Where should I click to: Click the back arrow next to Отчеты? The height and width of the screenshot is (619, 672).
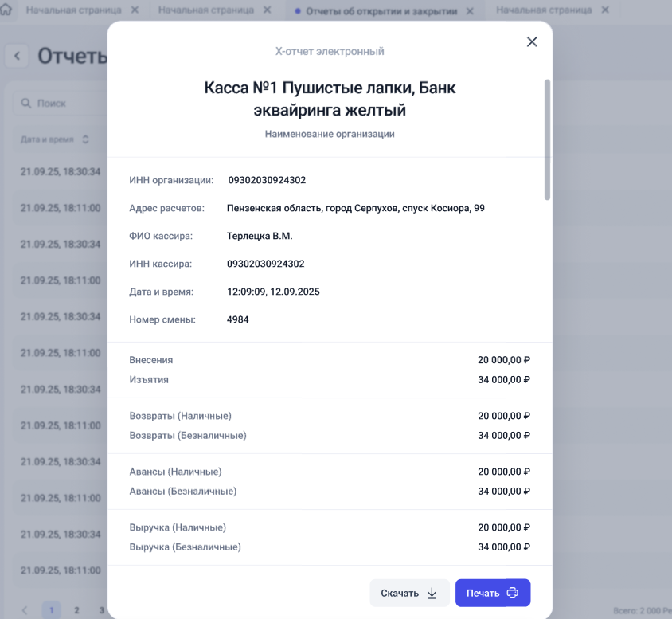(18, 56)
